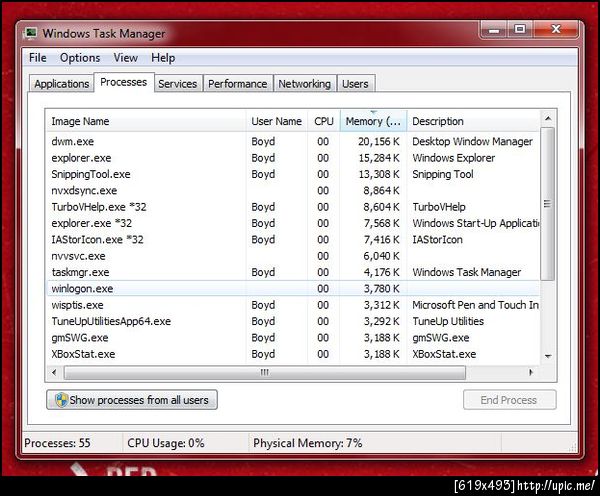Click the horizontal scrollbar left arrow
This screenshot has height=496, width=600.
(x=54, y=372)
